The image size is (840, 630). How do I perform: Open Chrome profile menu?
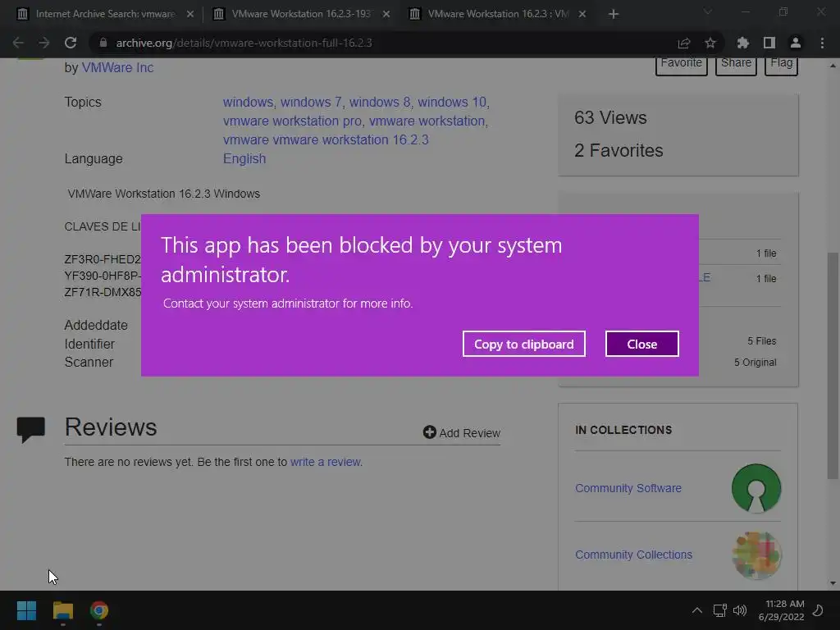tap(796, 43)
